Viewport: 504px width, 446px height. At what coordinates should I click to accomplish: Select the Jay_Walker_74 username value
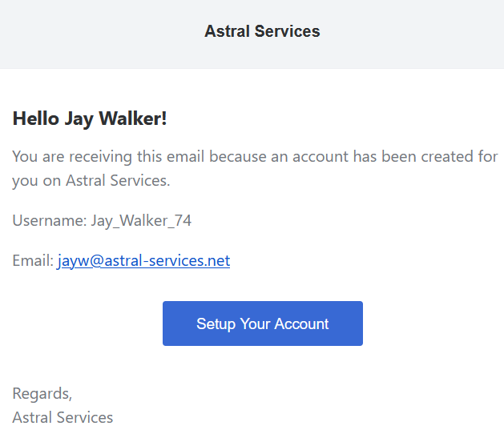pyautogui.click(x=141, y=220)
